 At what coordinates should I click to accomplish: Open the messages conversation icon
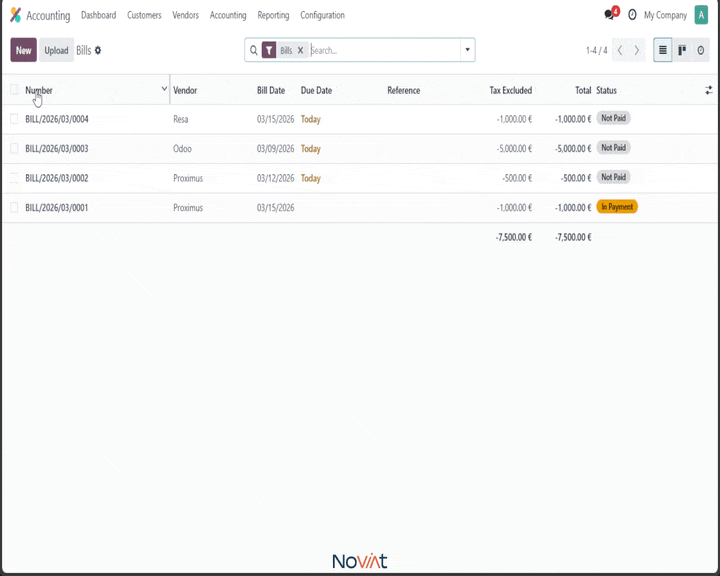click(609, 15)
